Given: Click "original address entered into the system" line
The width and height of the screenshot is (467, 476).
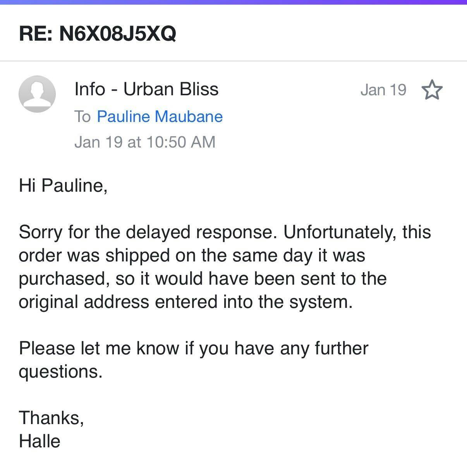Looking at the screenshot, I should coord(185,302).
